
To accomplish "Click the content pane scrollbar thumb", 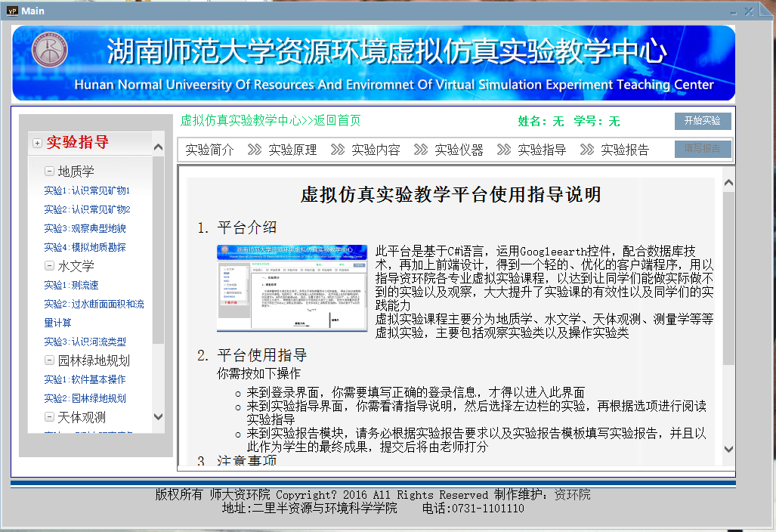I will pos(728,278).
